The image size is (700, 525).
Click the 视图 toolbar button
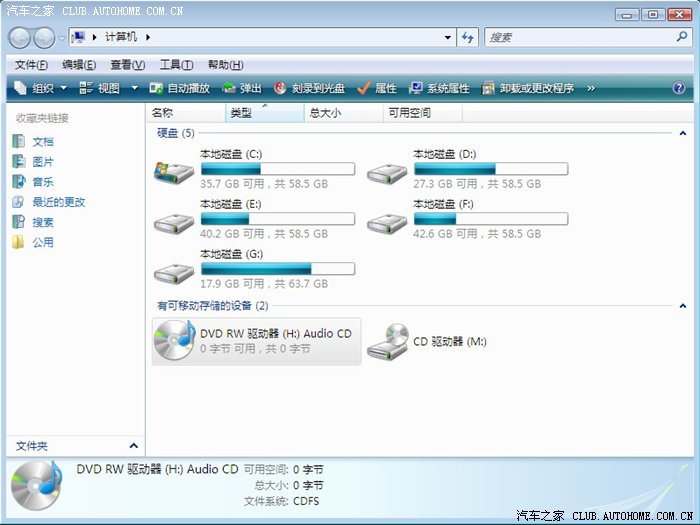100,88
